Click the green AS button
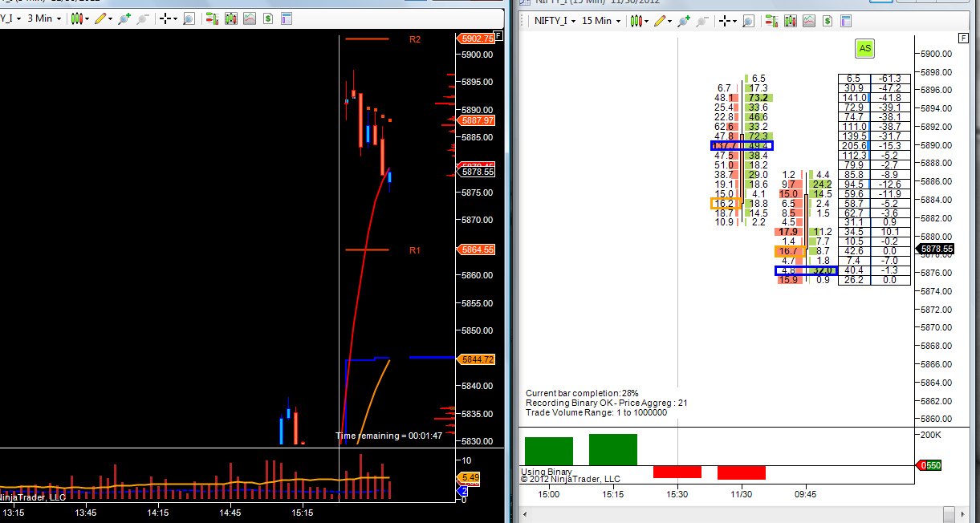980x523 pixels. (x=864, y=48)
